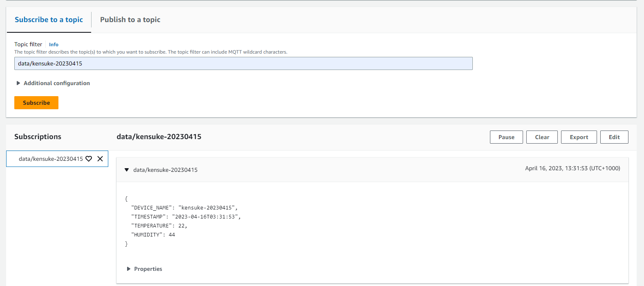Click the message timestamp April 16, 2023
The width and height of the screenshot is (644, 286).
572,168
